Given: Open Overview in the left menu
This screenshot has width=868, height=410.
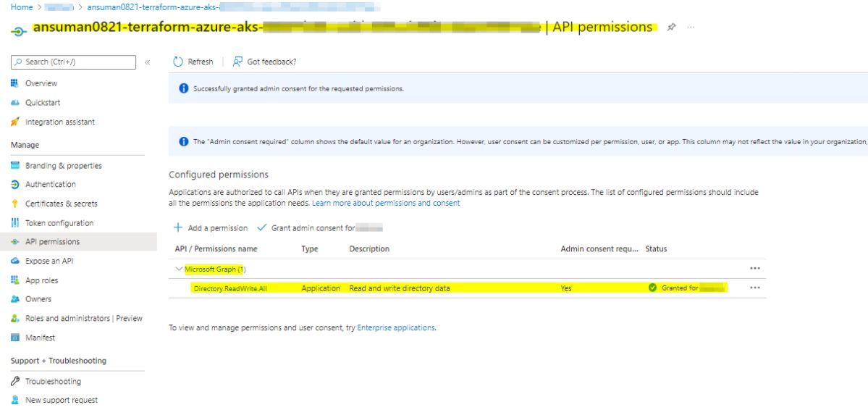Looking at the screenshot, I should point(41,83).
